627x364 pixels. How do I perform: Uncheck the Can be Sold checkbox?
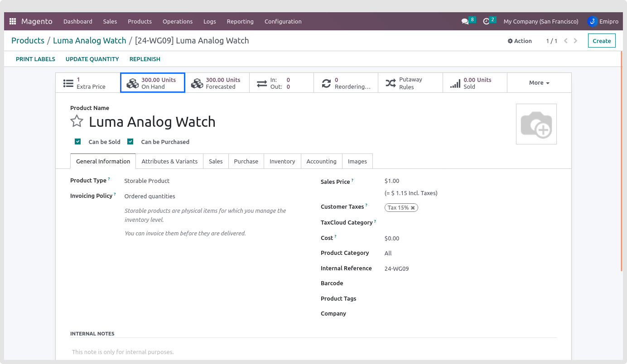point(78,142)
